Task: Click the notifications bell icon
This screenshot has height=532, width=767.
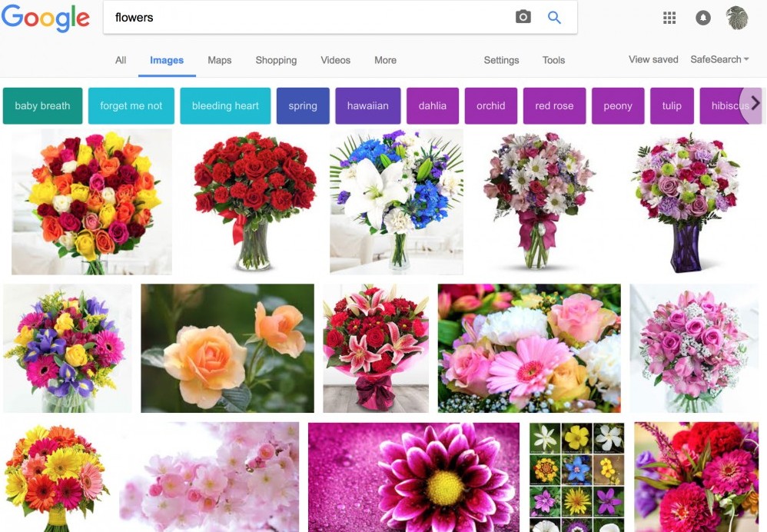Action: [702, 17]
